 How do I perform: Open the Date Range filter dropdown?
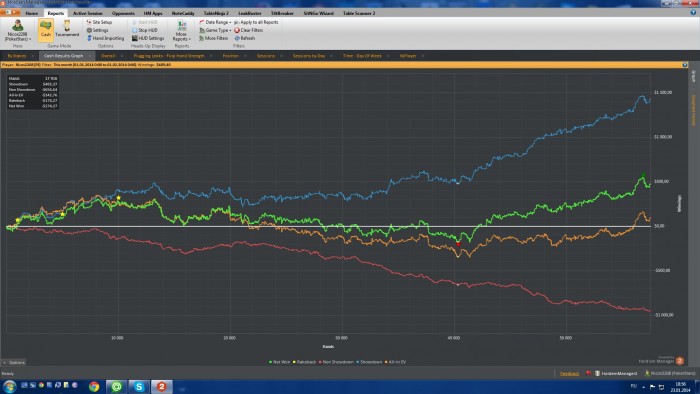pos(215,22)
